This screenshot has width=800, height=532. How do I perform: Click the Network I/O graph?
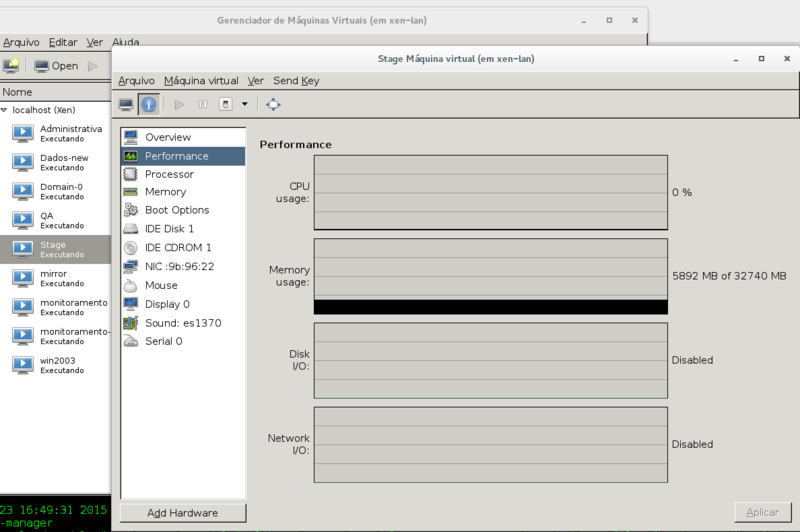pos(491,444)
